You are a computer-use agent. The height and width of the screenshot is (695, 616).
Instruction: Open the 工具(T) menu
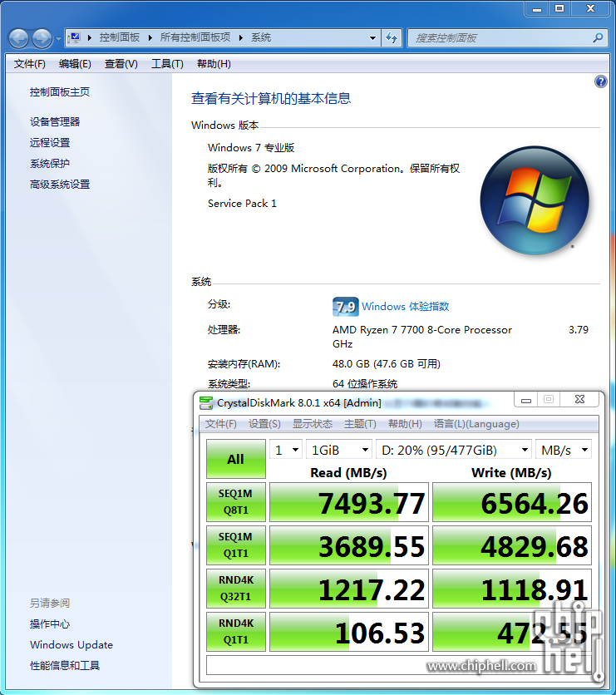click(167, 64)
